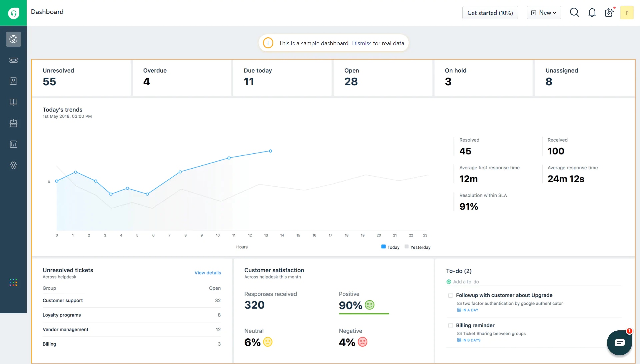Click the chart data point at hour 13

coord(270,151)
